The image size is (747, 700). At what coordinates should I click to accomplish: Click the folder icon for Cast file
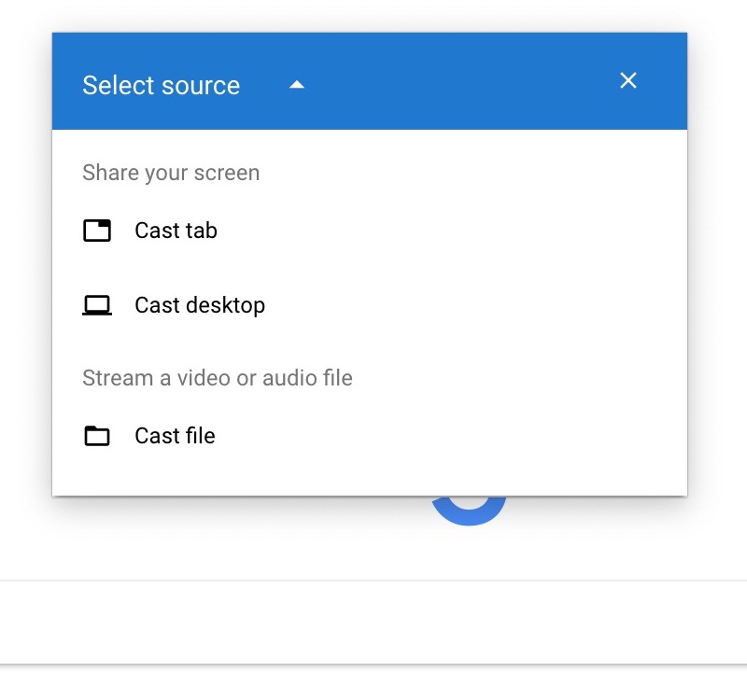coord(97,436)
